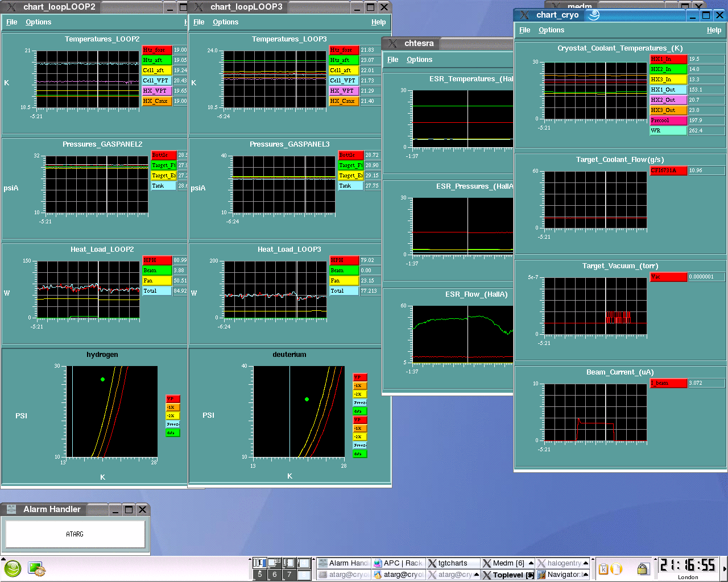Click the Target_Vacuum_(torr) strip chart
728x582 pixels.
[x=595, y=306]
